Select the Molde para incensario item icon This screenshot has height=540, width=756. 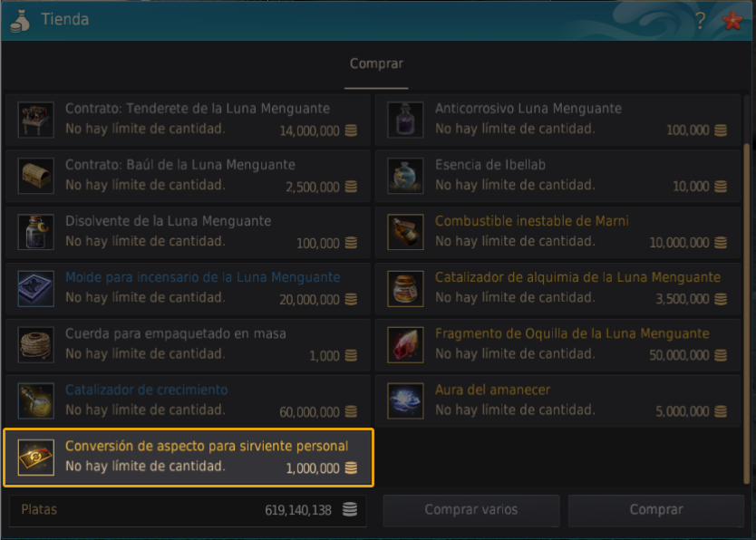(x=35, y=288)
